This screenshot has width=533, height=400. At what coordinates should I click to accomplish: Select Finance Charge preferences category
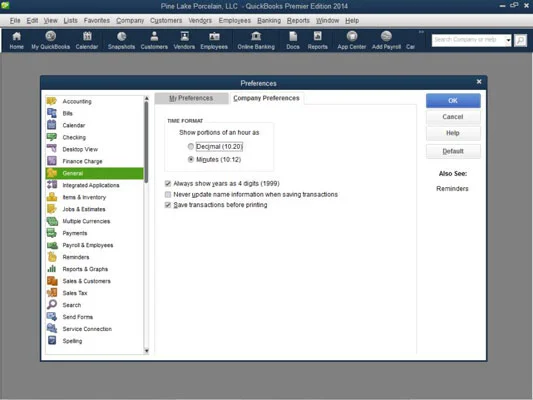click(x=94, y=161)
